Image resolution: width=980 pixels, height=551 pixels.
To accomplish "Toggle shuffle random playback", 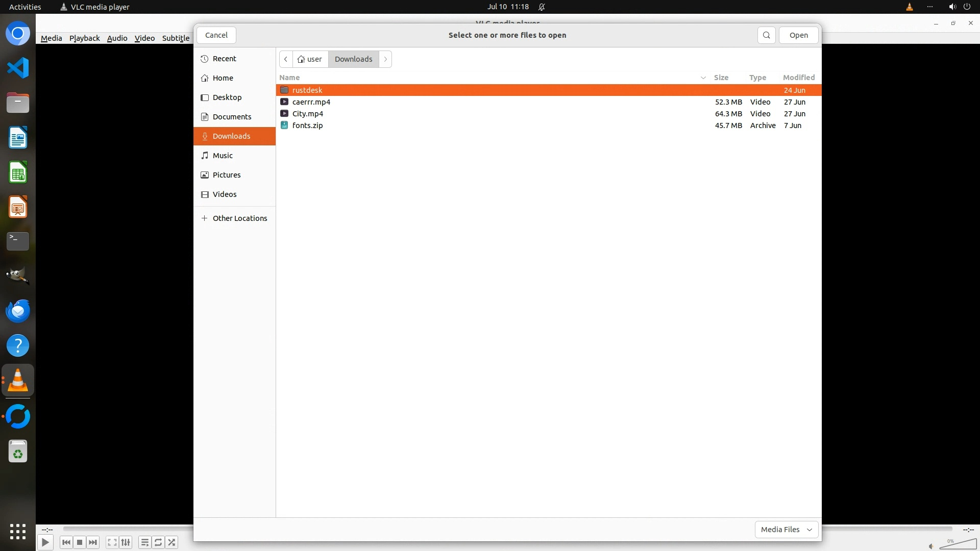I will (172, 542).
